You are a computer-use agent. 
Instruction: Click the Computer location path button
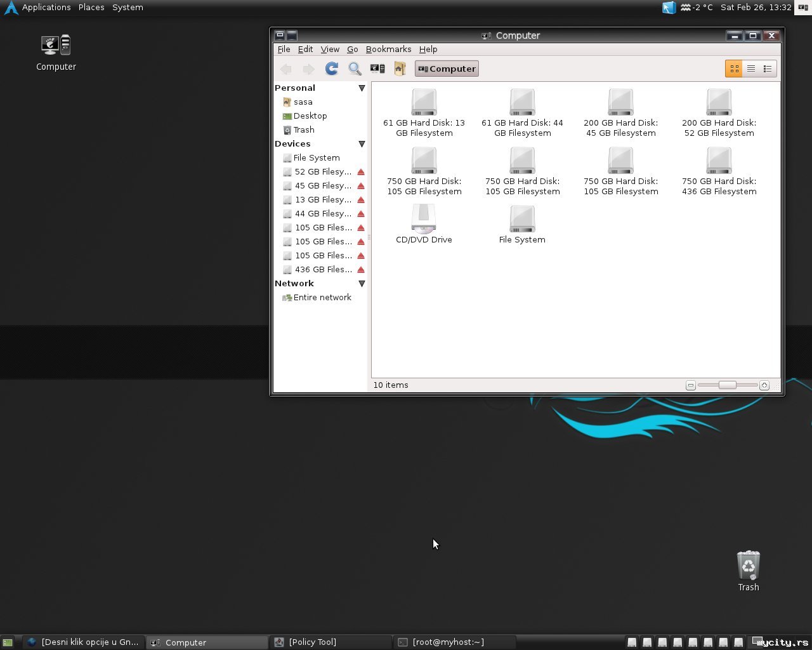447,69
